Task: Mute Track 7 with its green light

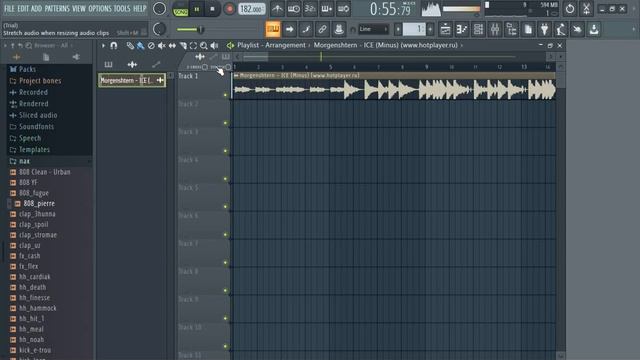Action: [225, 262]
